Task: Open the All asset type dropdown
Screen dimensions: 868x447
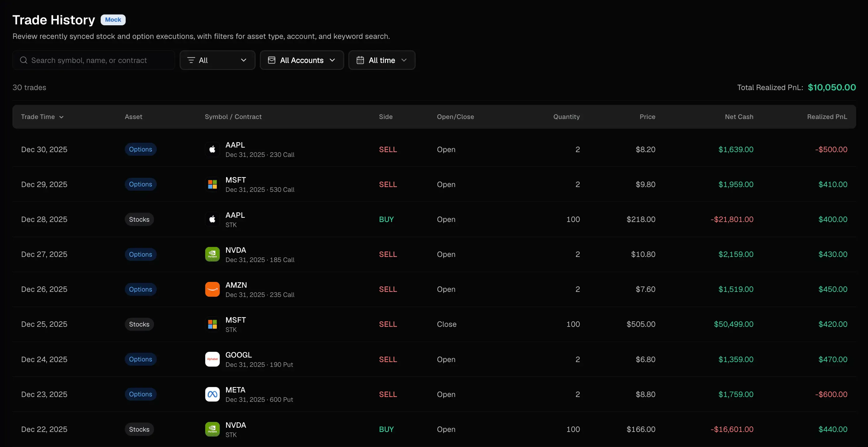Action: pos(217,60)
